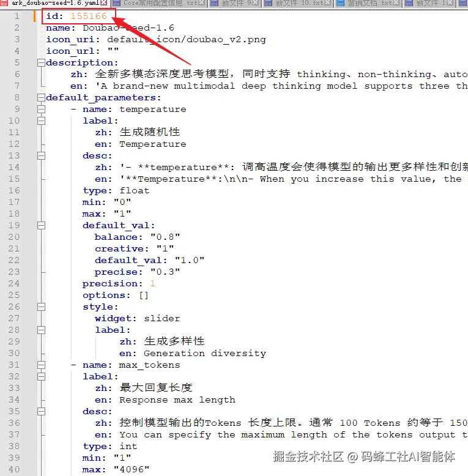The height and width of the screenshot is (476, 468).
Task: Click the file icon on 营销文档.txt tab
Action: tap(340, 3)
